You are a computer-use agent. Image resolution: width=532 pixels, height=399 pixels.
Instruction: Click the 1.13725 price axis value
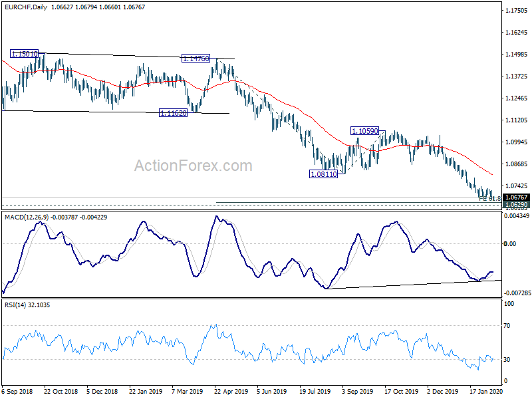point(517,76)
